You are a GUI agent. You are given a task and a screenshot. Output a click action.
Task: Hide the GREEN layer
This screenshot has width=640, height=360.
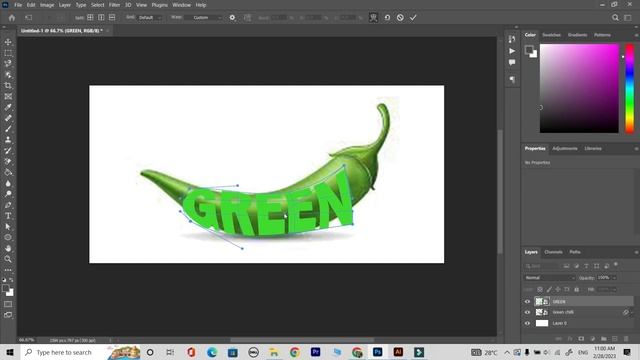(x=527, y=302)
